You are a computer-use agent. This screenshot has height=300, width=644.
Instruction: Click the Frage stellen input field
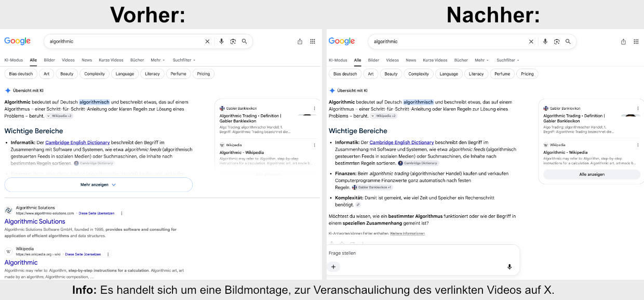click(423, 253)
